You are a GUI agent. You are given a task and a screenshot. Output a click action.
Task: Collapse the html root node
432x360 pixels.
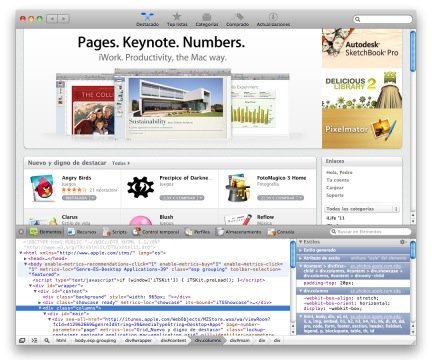tap(21, 253)
